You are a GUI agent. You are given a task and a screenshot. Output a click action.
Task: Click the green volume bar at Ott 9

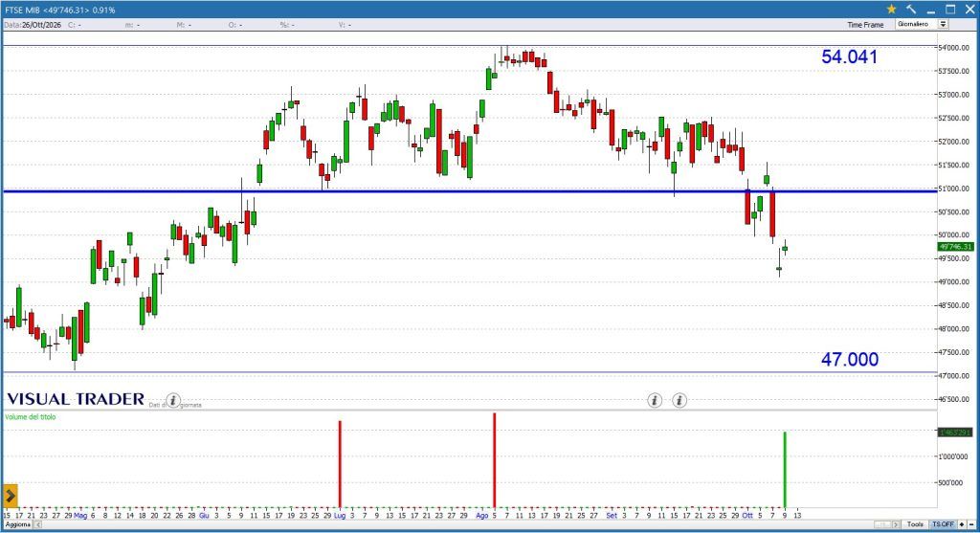pos(785,469)
